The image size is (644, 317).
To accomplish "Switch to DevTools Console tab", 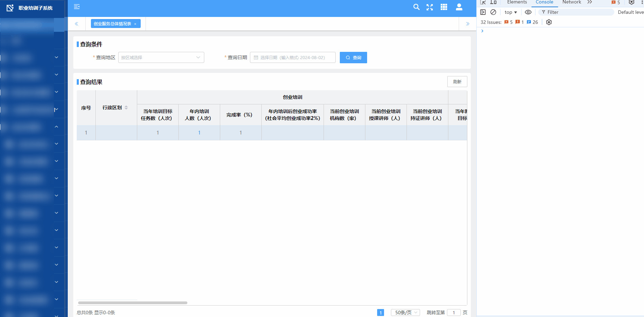I will tap(544, 2).
